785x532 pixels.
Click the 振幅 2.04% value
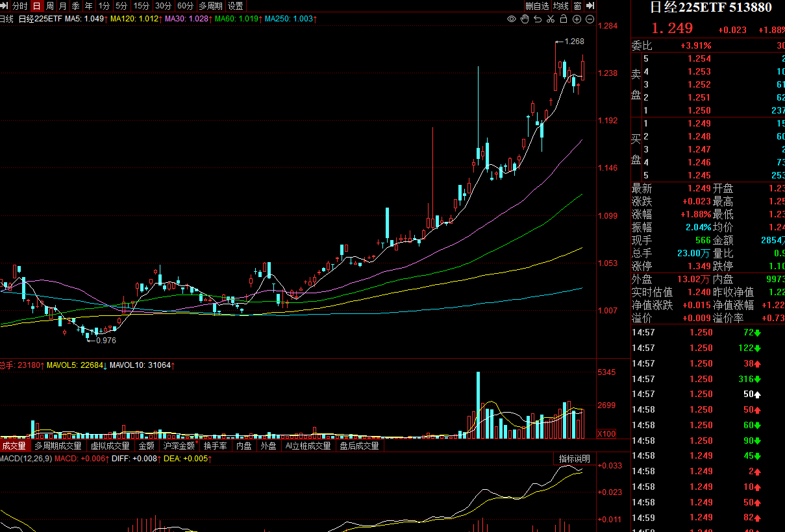[x=698, y=228]
